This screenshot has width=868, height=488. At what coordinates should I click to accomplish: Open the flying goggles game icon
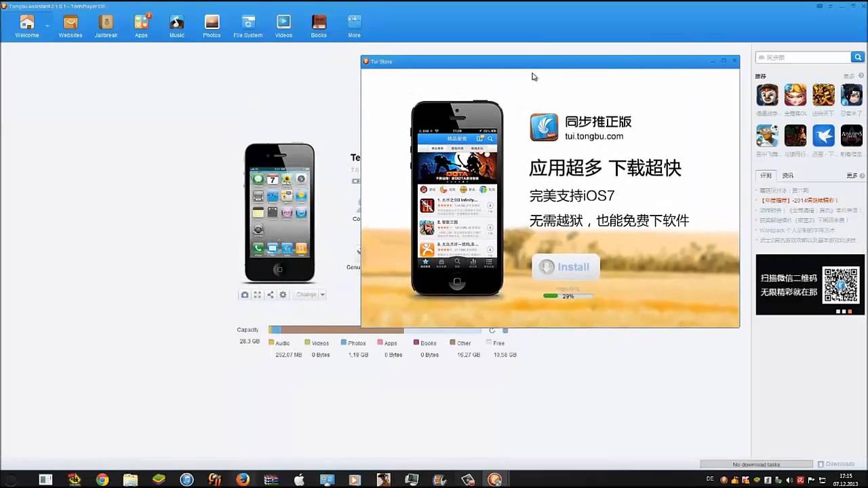[768, 136]
